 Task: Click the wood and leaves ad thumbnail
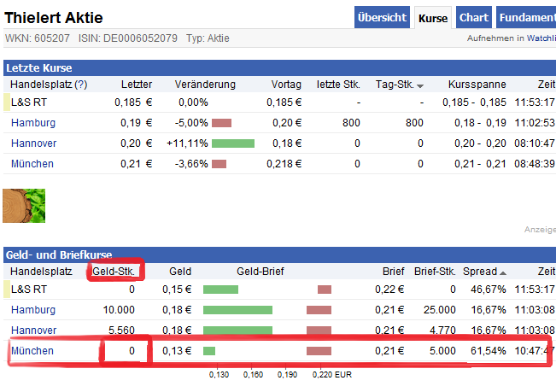[x=24, y=206]
